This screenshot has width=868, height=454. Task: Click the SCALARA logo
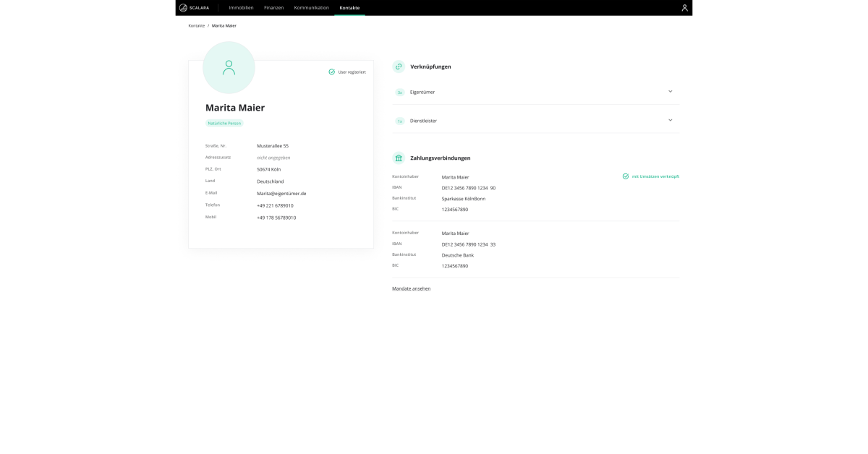(x=194, y=8)
